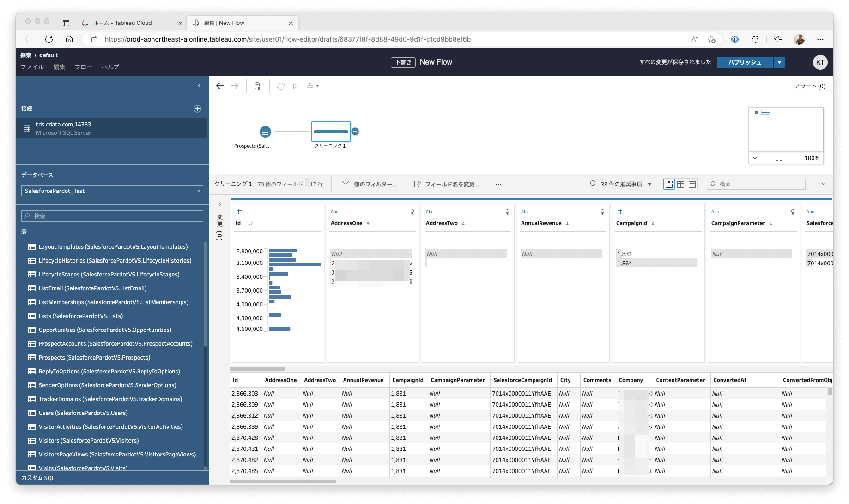Screen dimensions: 849x504
Task: Select the Prospects input step node
Action: click(265, 132)
